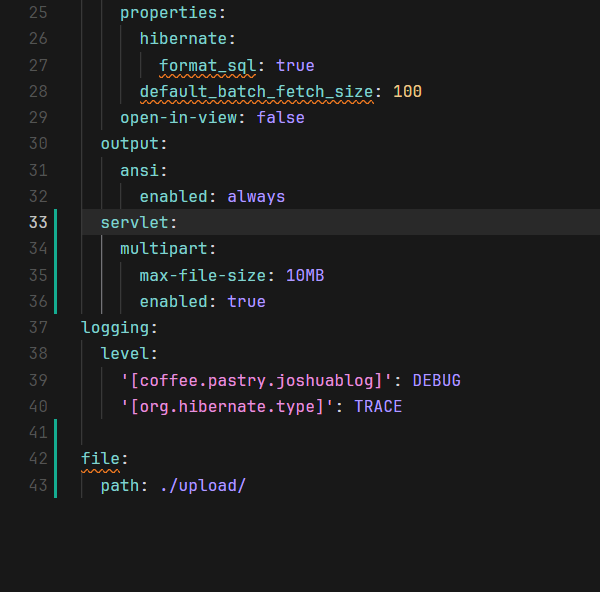Click the 'ansi:' key on line 31
This screenshot has width=600, height=592.
[144, 171]
